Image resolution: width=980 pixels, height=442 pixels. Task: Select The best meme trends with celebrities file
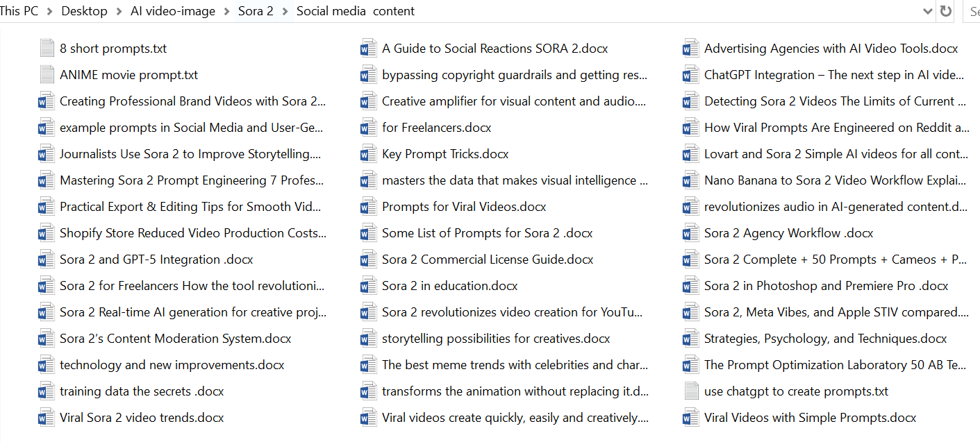[x=515, y=365]
